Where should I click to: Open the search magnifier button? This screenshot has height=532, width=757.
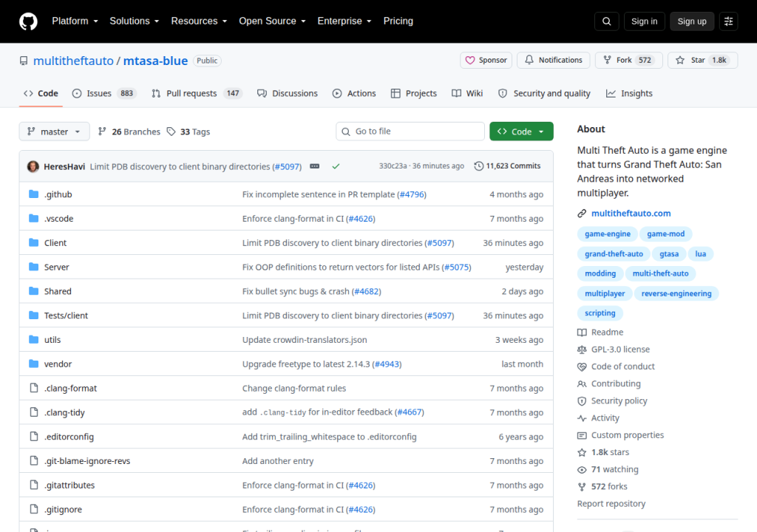pos(606,21)
